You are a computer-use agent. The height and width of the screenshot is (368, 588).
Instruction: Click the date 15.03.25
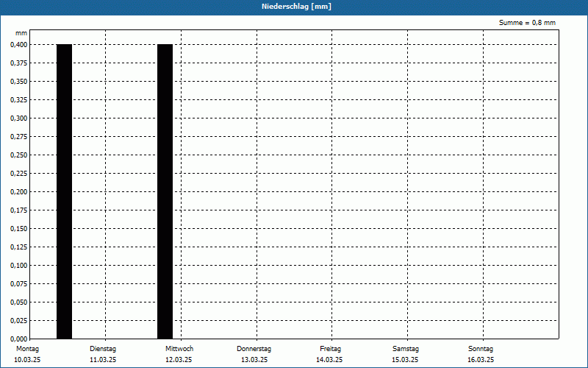pyautogui.click(x=405, y=360)
